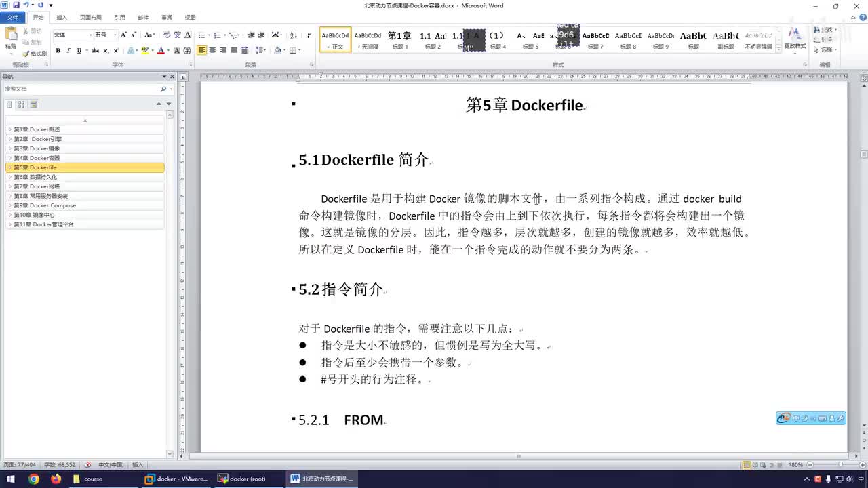Click the 更改样式 (Change Styles) button

795,39
